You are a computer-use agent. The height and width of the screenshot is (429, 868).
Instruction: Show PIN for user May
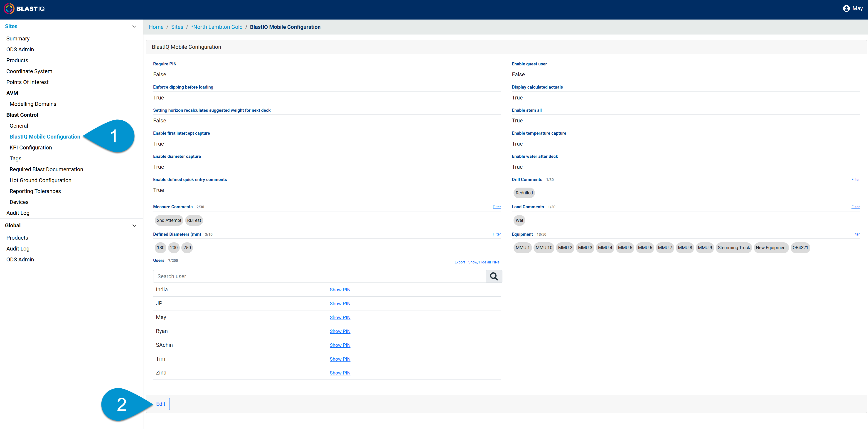(340, 317)
